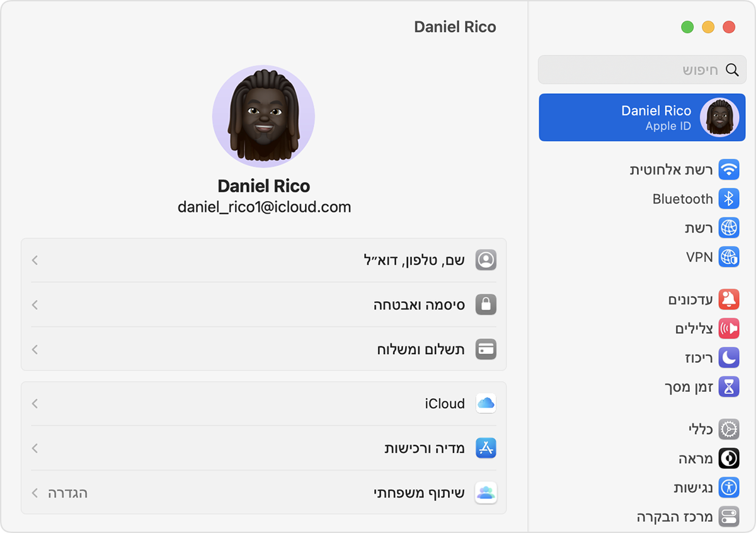Open the Wi-Fi icon in sidebar
This screenshot has width=756, height=533.
tap(729, 169)
